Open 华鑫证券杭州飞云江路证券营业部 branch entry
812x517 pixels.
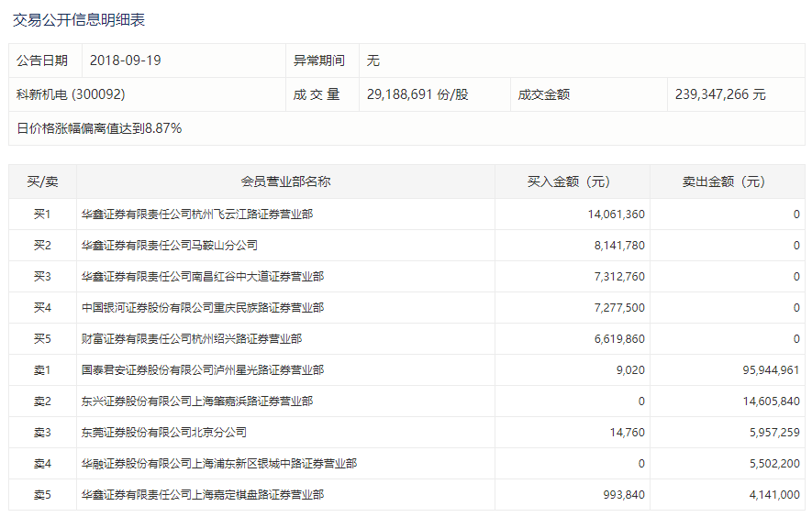tap(196, 214)
